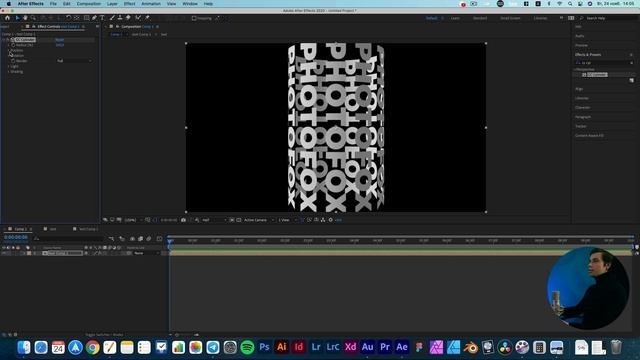Viewport: 640px width, 360px height.
Task: Open Blender from the dock
Action: 471,347
